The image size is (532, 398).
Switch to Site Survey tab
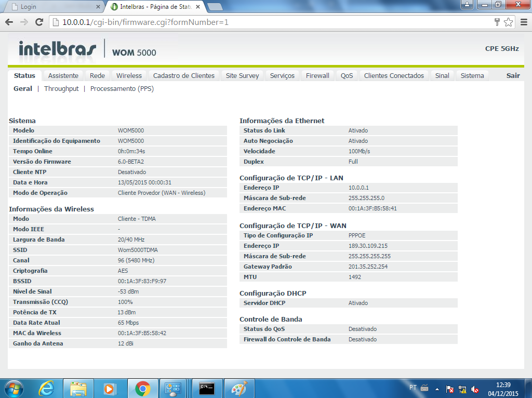pyautogui.click(x=242, y=76)
